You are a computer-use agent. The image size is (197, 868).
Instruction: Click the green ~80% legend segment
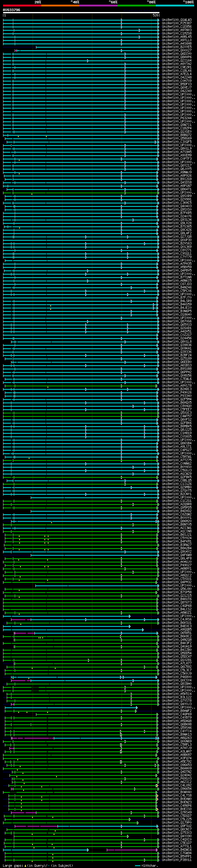point(137,6)
